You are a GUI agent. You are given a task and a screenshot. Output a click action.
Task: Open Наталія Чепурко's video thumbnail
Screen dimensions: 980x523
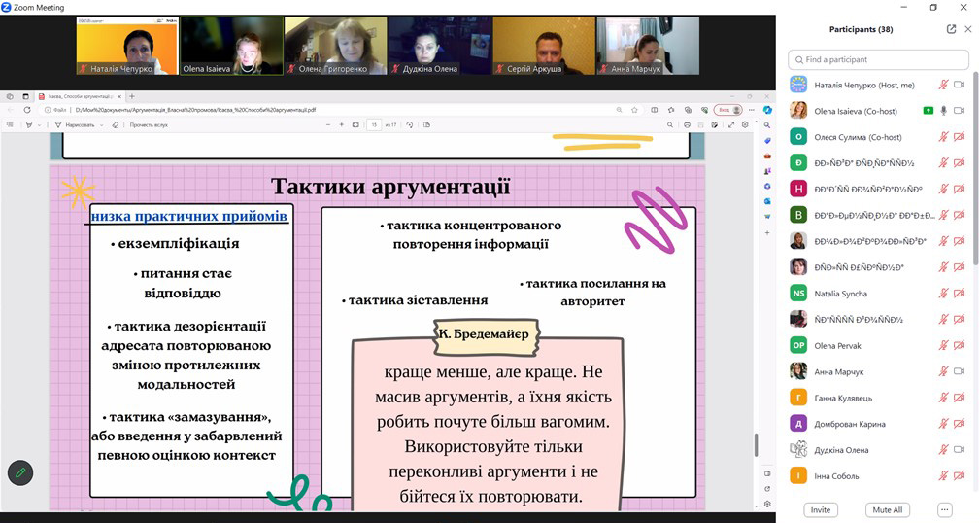(127, 46)
